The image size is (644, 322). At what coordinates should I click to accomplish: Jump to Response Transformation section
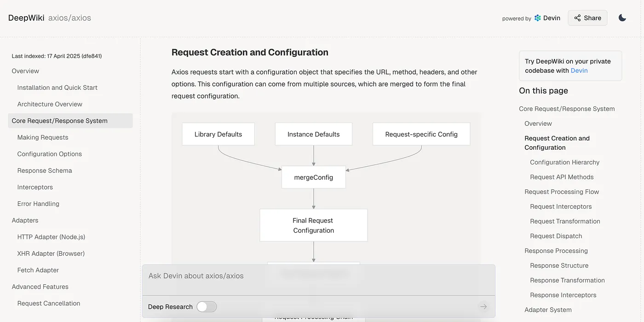pos(567,280)
